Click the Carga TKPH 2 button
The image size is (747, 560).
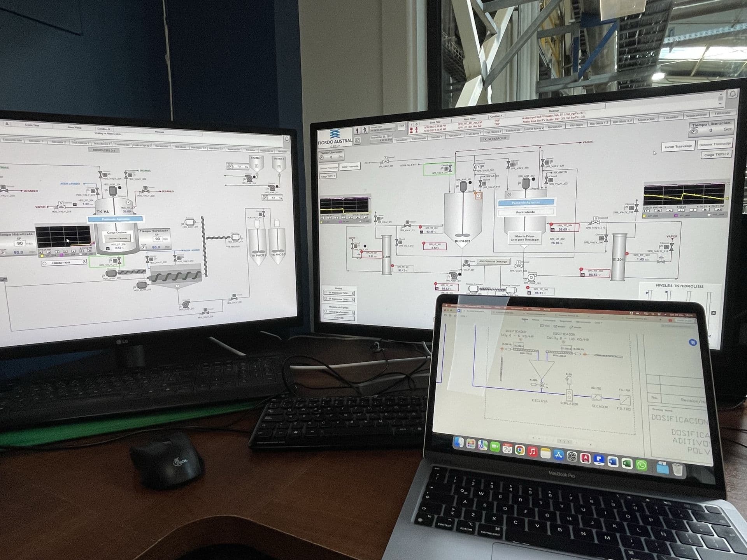716,154
